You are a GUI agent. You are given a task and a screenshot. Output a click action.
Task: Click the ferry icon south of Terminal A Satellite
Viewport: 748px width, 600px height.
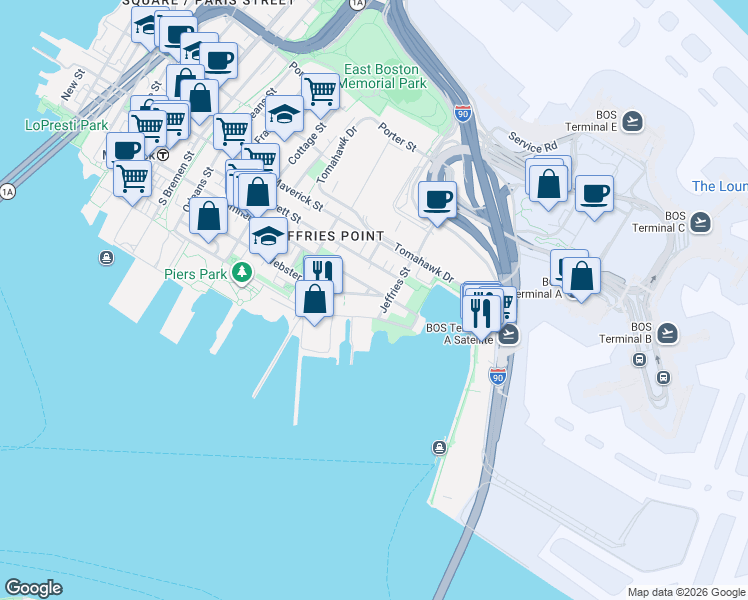(x=439, y=448)
